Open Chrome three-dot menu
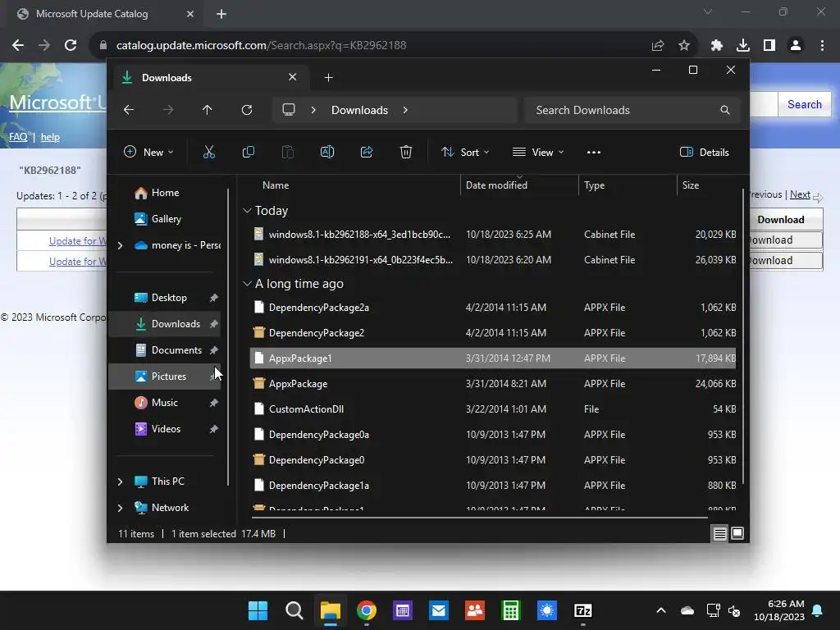 [x=822, y=46]
